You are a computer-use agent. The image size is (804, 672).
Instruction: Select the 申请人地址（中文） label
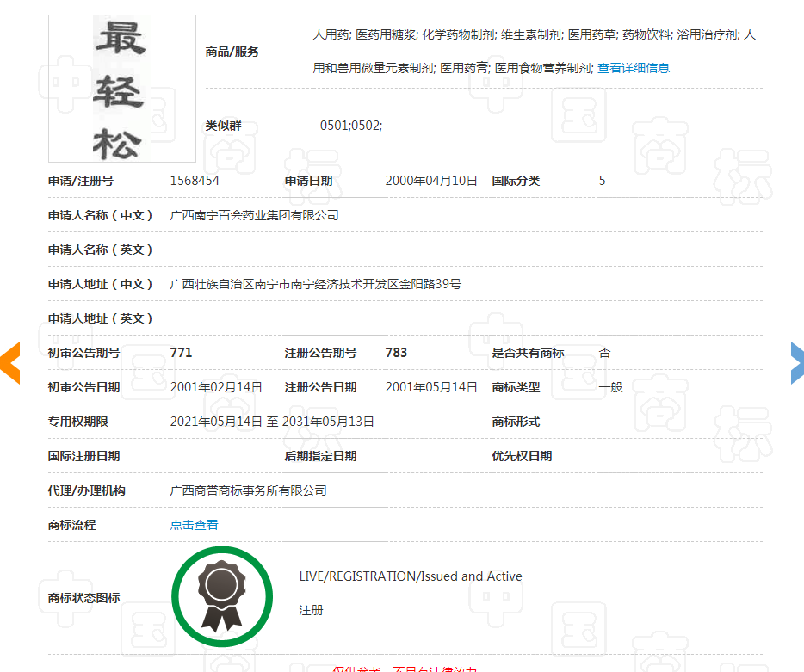(101, 284)
